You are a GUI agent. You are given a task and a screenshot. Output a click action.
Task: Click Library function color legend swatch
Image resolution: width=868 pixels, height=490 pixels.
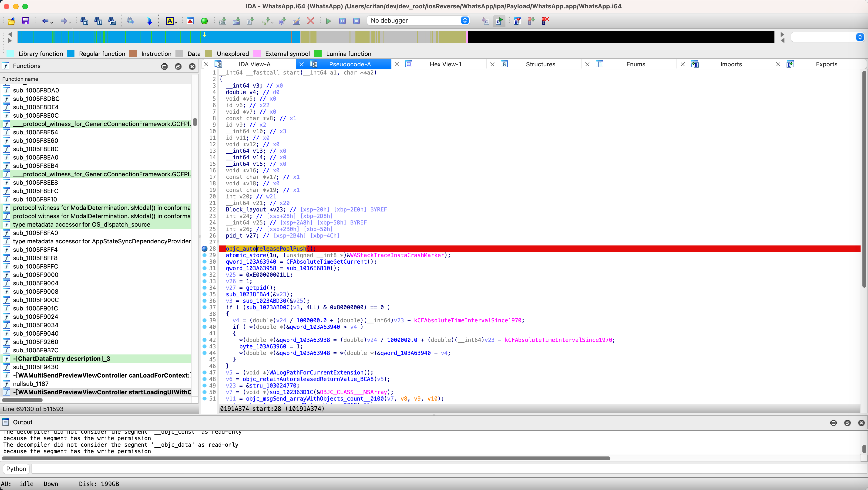point(10,54)
